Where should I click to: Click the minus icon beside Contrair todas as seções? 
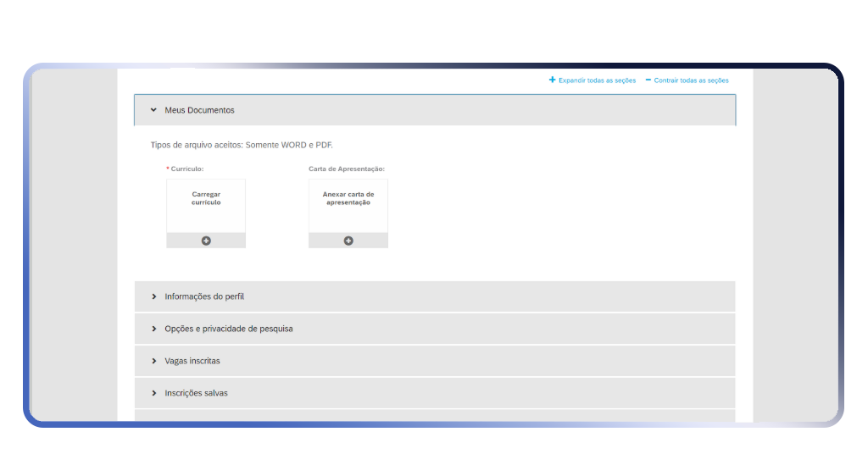648,80
